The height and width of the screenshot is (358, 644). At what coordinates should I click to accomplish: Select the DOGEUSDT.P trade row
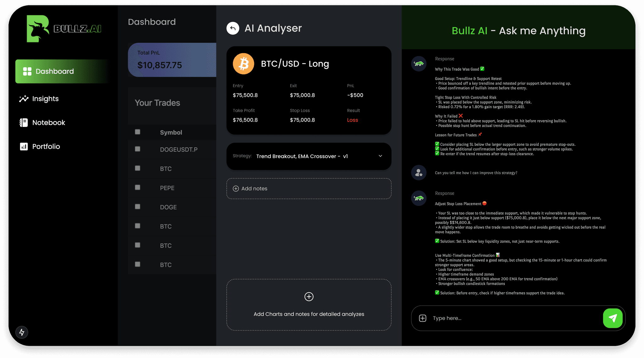(x=172, y=150)
